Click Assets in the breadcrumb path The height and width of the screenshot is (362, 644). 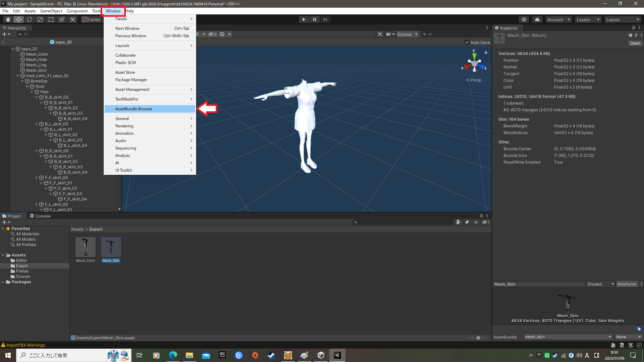pyautogui.click(x=77, y=229)
